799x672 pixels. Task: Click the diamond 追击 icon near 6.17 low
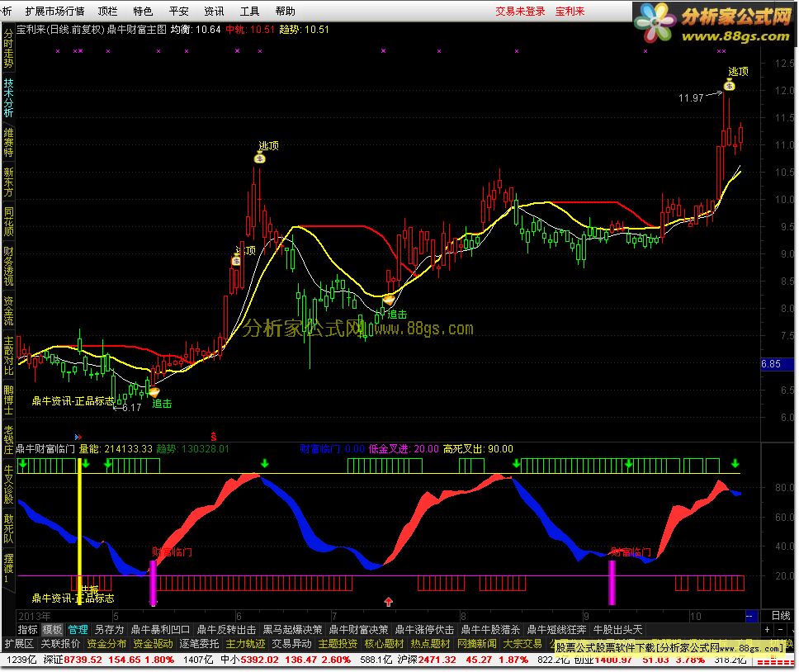pos(154,392)
